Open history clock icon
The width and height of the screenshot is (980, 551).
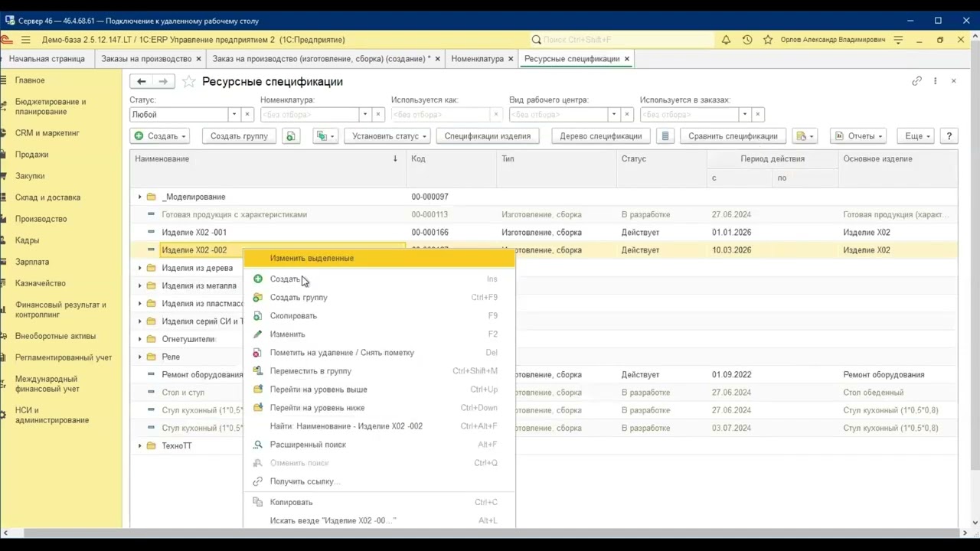pos(747,40)
